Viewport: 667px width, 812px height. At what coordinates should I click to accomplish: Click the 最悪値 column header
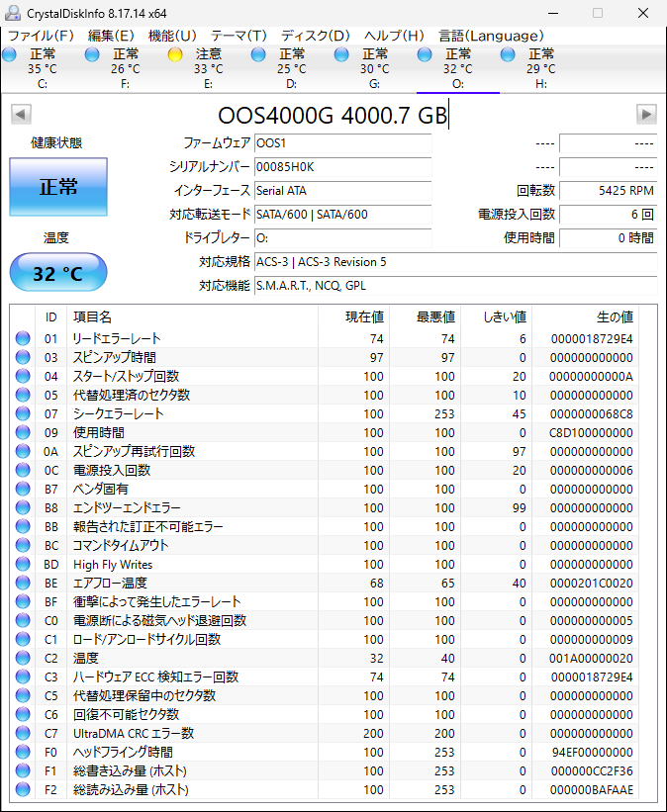point(425,316)
